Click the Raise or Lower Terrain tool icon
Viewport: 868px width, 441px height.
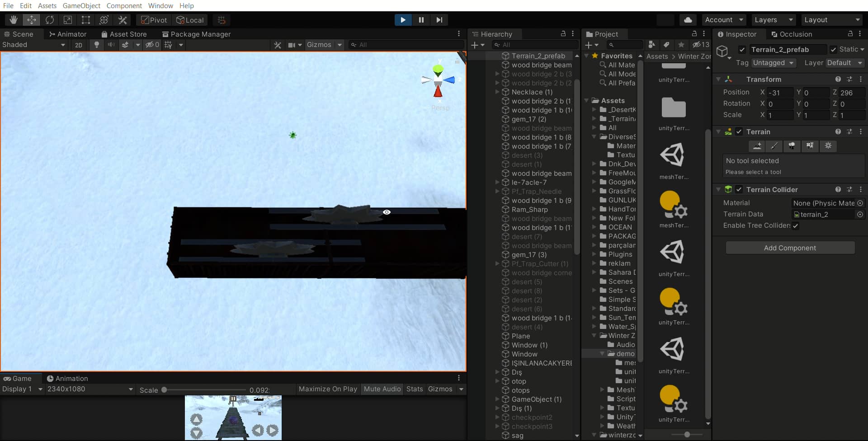pyautogui.click(x=757, y=145)
